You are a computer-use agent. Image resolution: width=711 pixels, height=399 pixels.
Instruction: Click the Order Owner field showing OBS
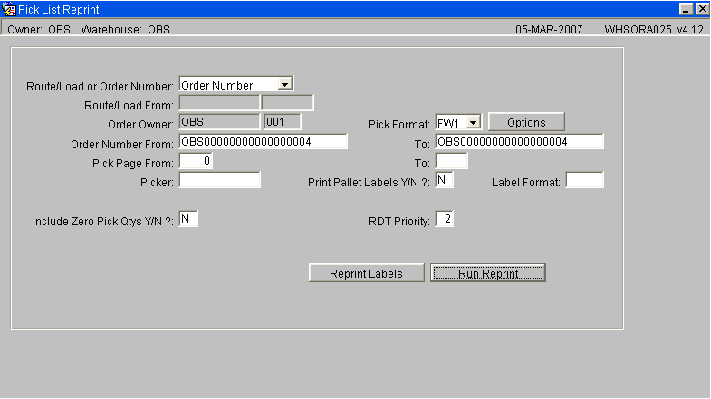(219, 122)
